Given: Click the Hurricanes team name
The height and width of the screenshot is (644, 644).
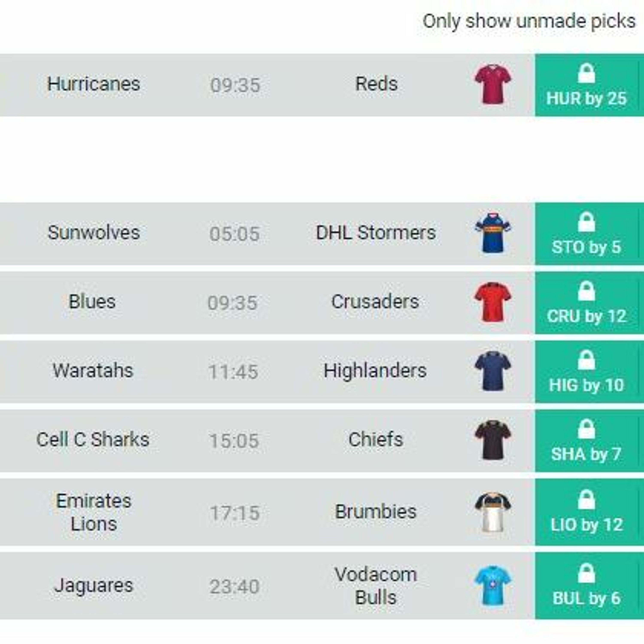Looking at the screenshot, I should (x=94, y=84).
